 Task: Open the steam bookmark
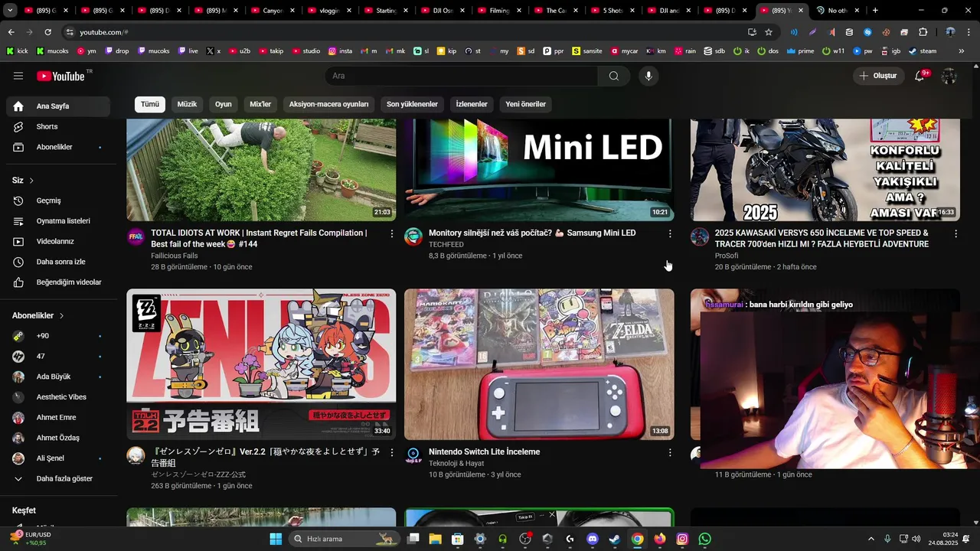point(922,51)
